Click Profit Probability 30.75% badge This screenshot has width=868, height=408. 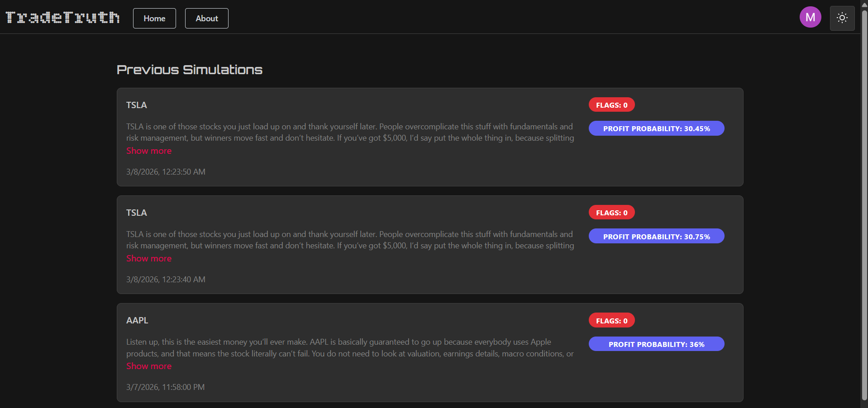(656, 236)
